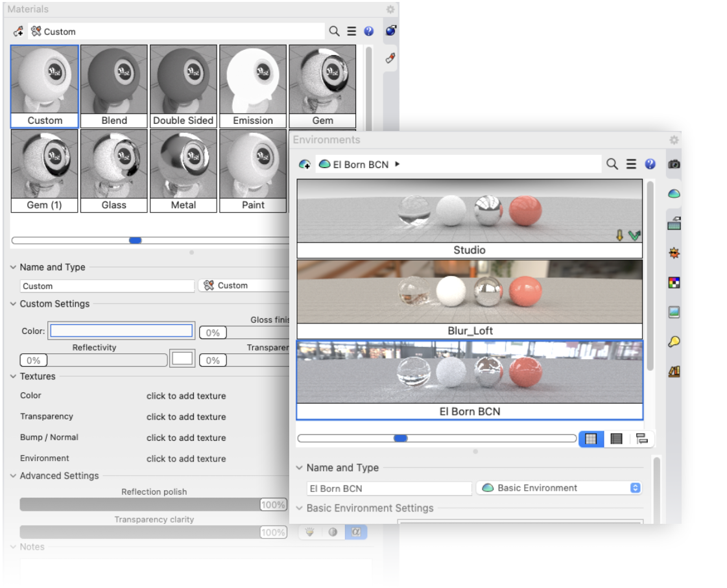Click the Help question mark in Environments panel

click(650, 164)
